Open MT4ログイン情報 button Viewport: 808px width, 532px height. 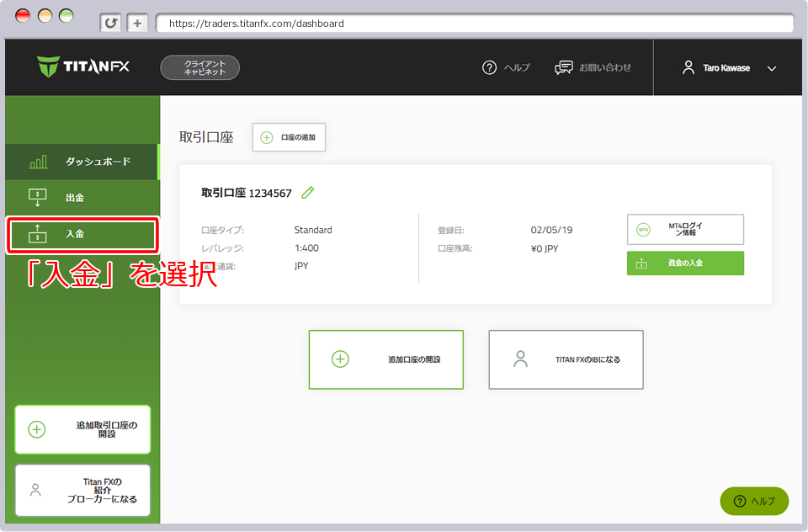point(685,229)
